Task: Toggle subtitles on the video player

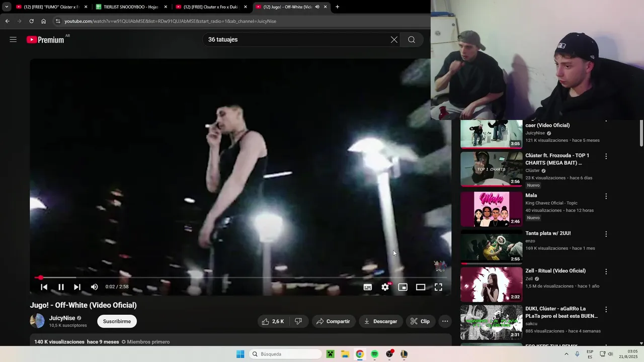Action: 368,287
